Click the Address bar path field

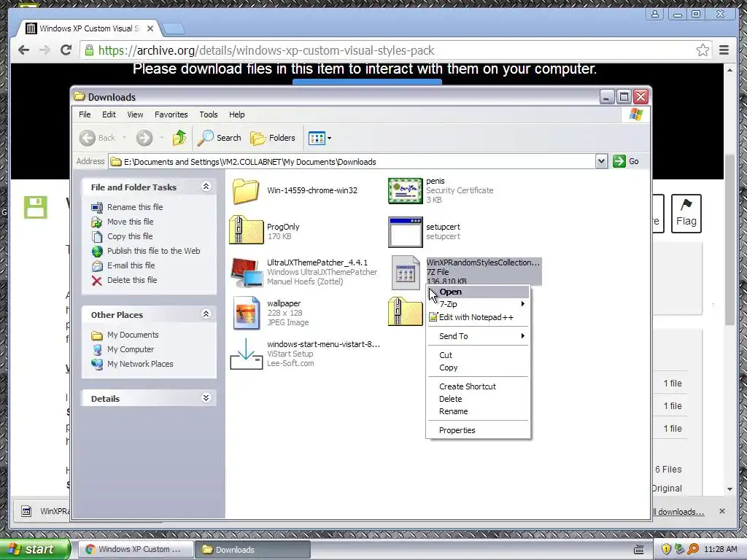[x=352, y=162]
